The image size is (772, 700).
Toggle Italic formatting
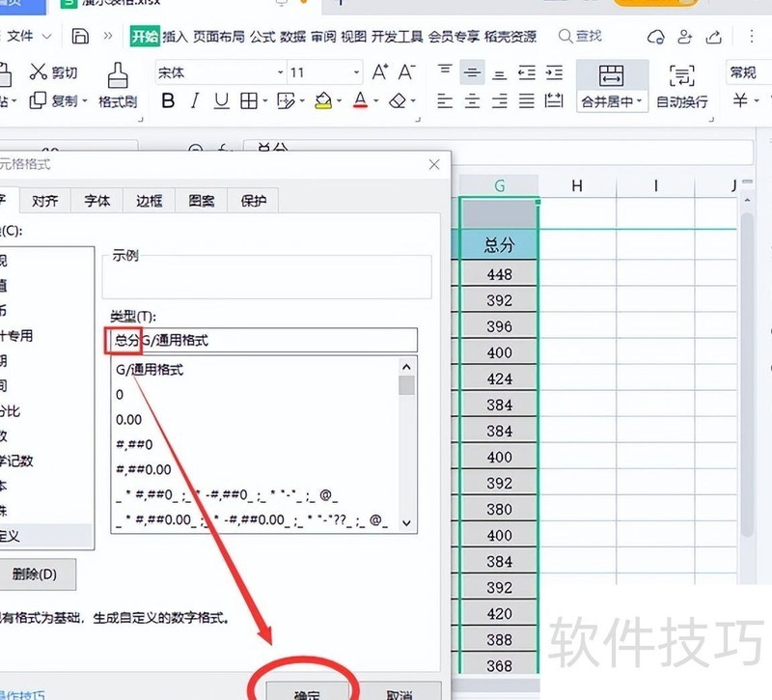(x=195, y=100)
